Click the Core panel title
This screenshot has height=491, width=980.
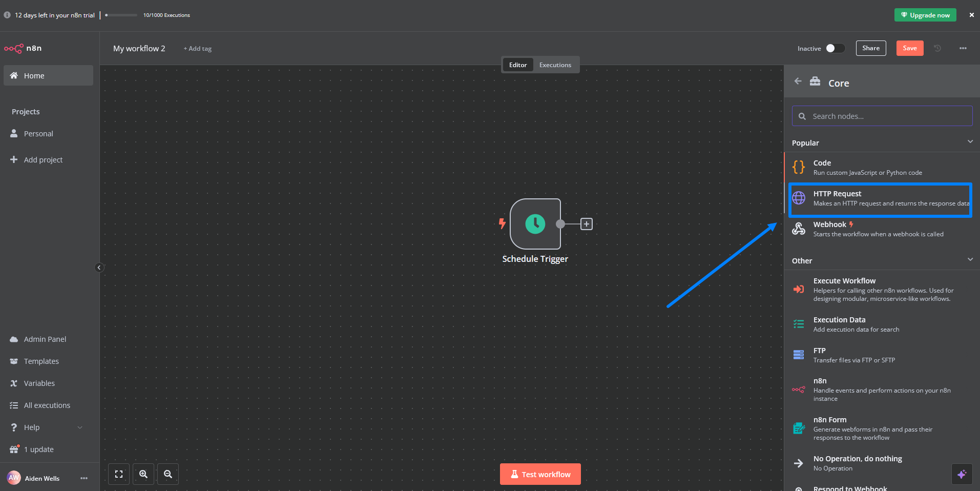(839, 83)
